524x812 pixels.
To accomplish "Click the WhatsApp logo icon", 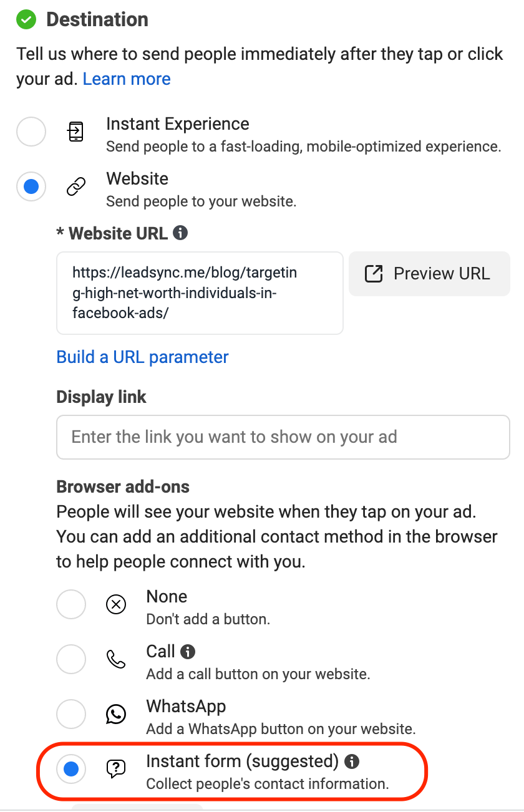I will point(115,714).
